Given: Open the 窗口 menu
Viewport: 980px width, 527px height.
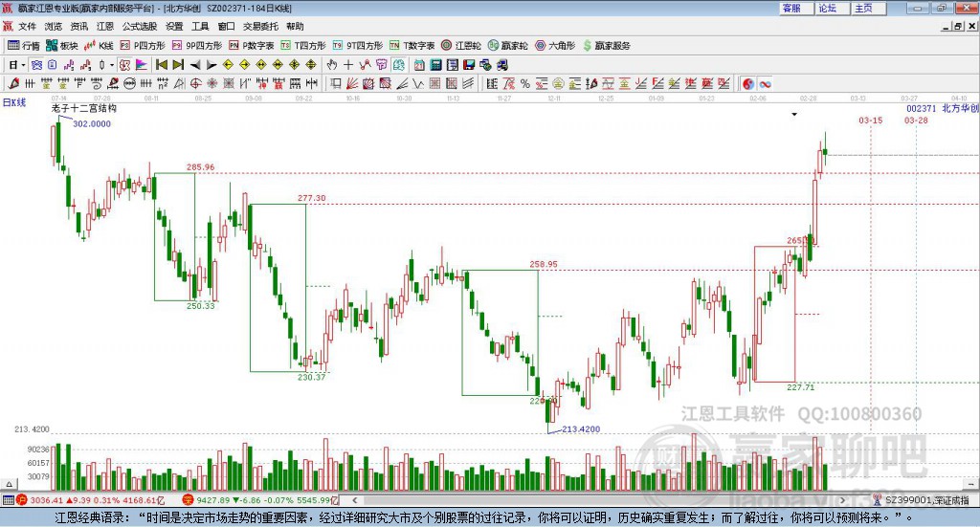Looking at the screenshot, I should pyautogui.click(x=226, y=26).
